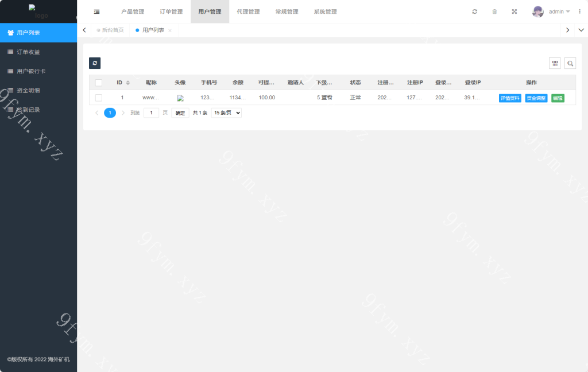This screenshot has width=588, height=372.
Task: Click the logo image in the sidebar
Action: pyautogui.click(x=38, y=11)
